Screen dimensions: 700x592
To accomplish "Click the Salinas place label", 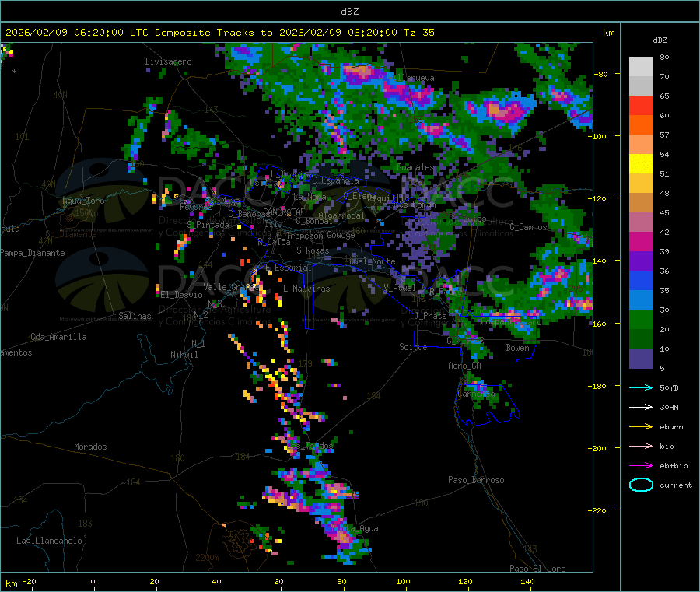I will (135, 316).
